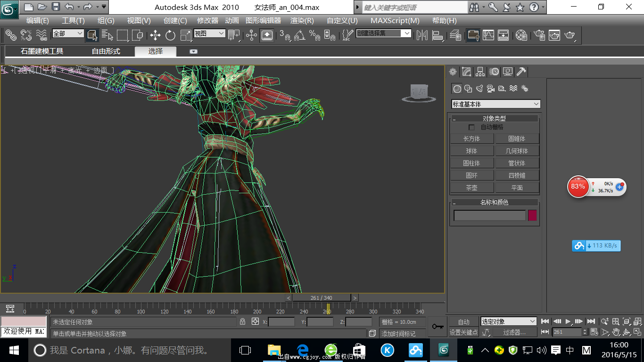
Task: Click the Render Production teapot icon
Action: tap(570, 35)
